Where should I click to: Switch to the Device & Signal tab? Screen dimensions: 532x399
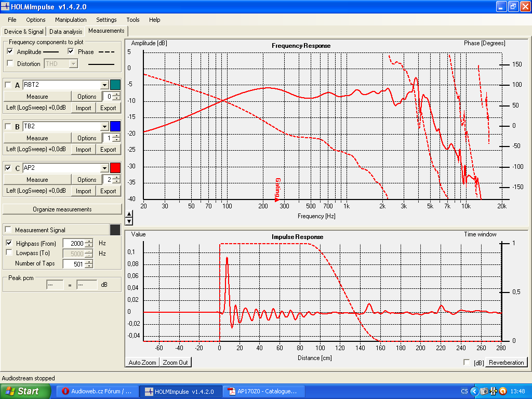[x=24, y=32]
